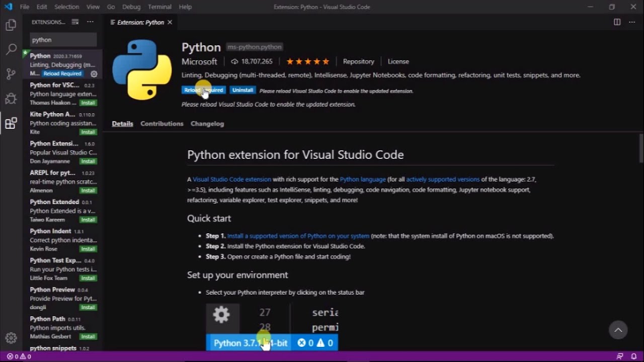Close the Extension: Python tab
This screenshot has height=362, width=644.
coord(170,22)
